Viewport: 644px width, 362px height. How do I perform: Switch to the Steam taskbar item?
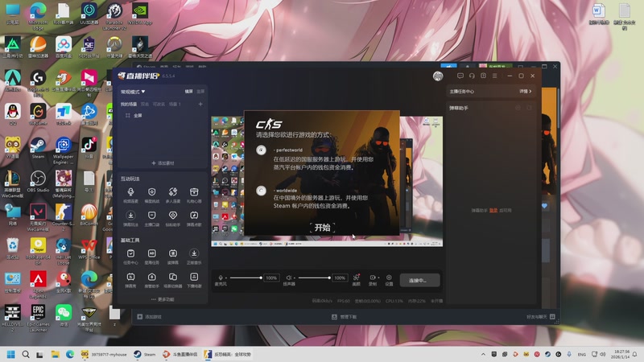(x=145, y=354)
